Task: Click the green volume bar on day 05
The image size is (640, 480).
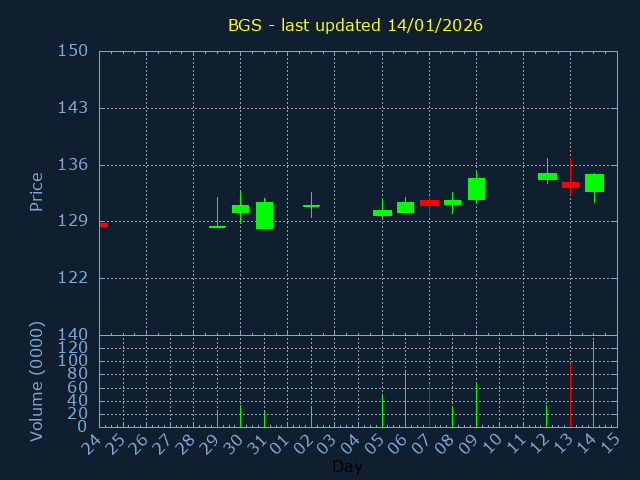Action: pos(382,410)
